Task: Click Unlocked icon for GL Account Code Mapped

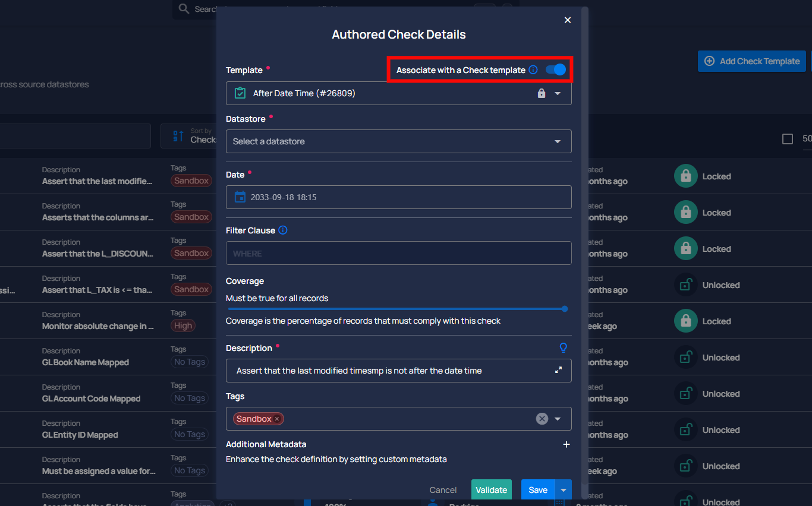Action: [x=685, y=394]
